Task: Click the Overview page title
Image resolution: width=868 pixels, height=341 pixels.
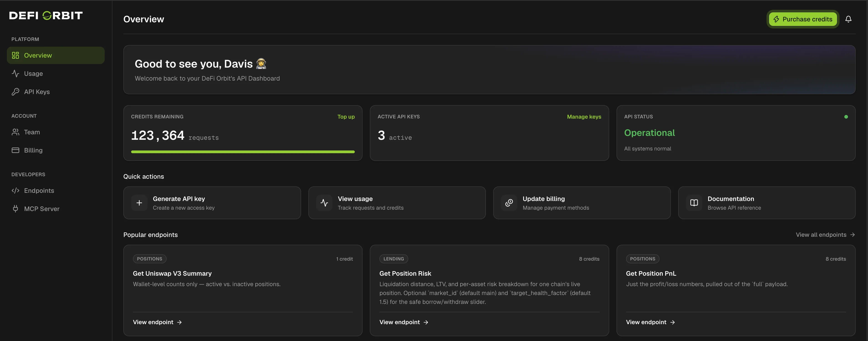Action: point(144,19)
